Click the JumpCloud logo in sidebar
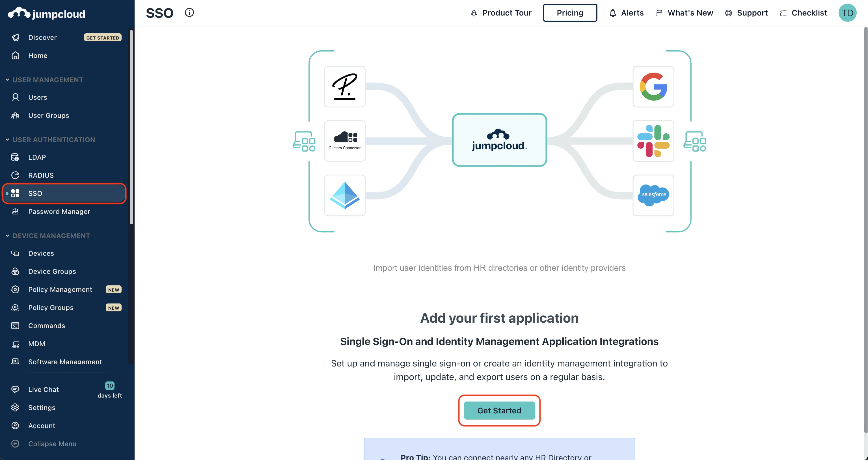Viewport: 868px width, 460px height. pyautogui.click(x=46, y=14)
